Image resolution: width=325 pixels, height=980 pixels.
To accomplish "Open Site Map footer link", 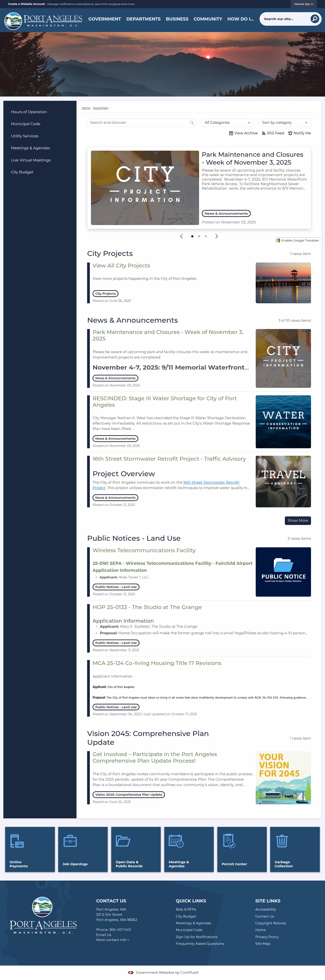I will point(262,944).
